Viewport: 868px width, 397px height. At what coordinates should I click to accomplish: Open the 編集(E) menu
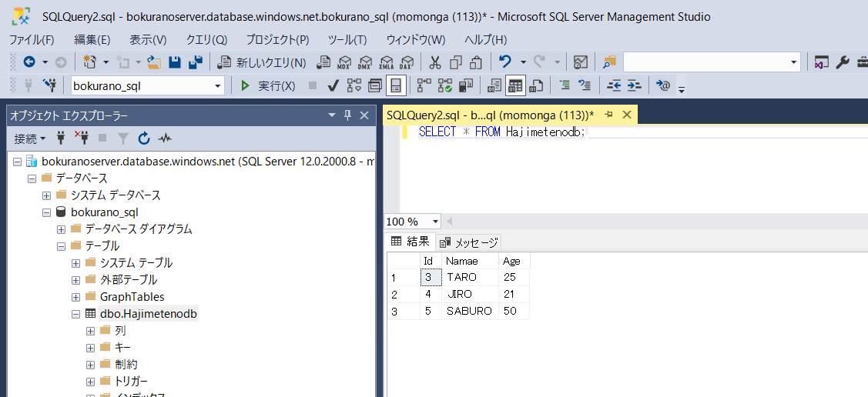(92, 40)
